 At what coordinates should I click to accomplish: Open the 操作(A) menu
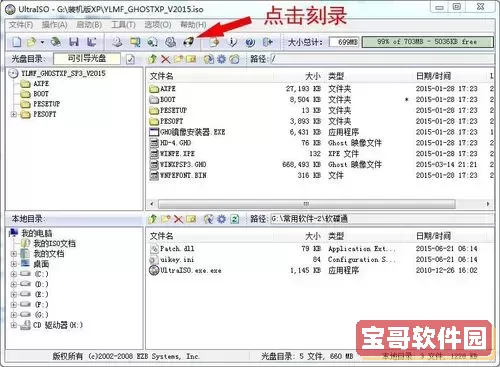55,25
